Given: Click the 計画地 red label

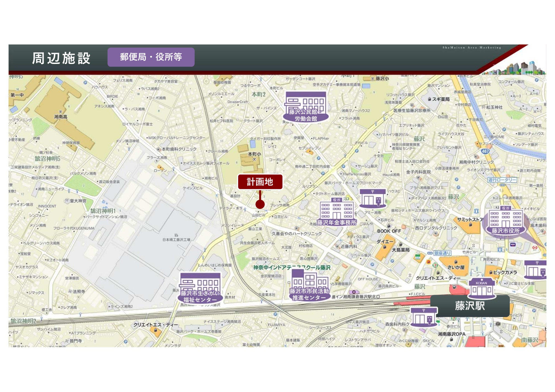Looking at the screenshot, I should pos(260,182).
